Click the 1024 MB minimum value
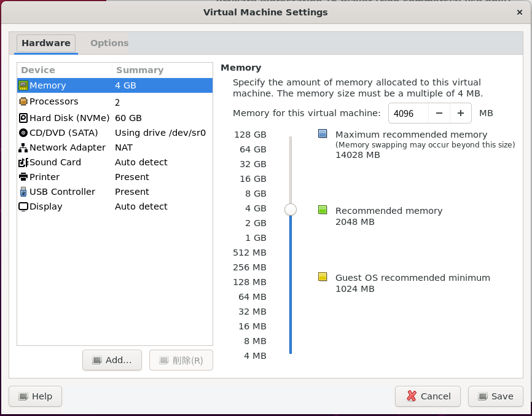 click(355, 289)
